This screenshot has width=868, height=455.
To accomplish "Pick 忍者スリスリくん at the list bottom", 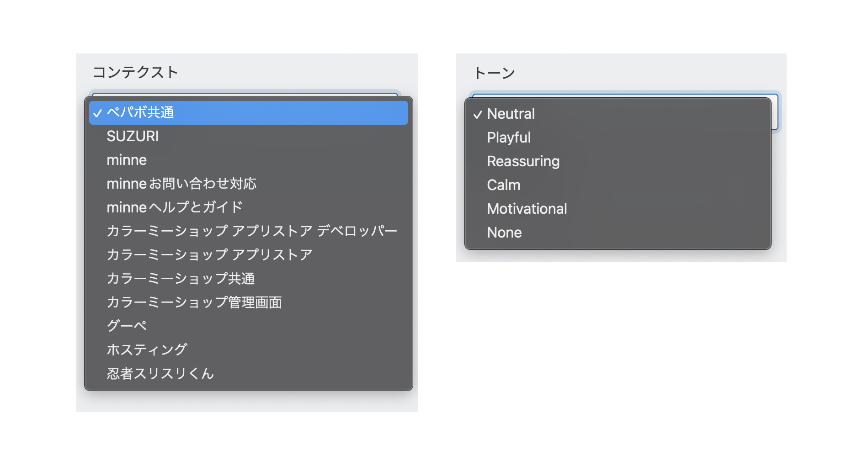I will [x=159, y=373].
